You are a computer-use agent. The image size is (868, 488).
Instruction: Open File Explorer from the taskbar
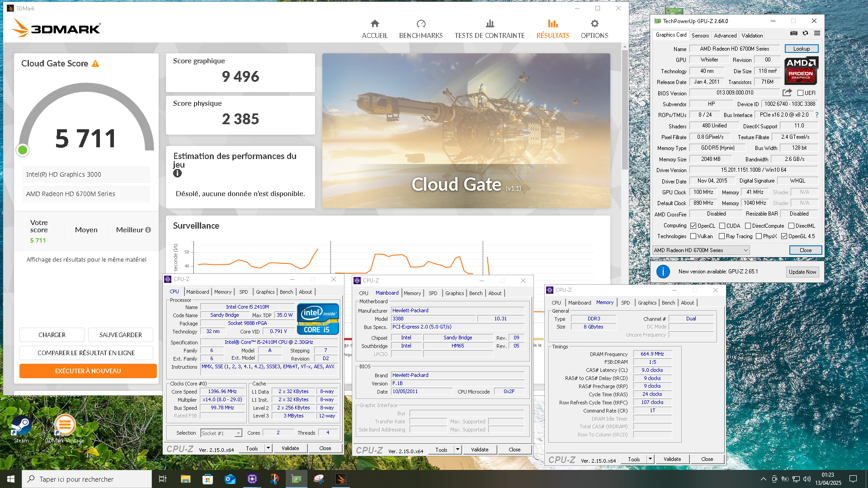coord(185,479)
